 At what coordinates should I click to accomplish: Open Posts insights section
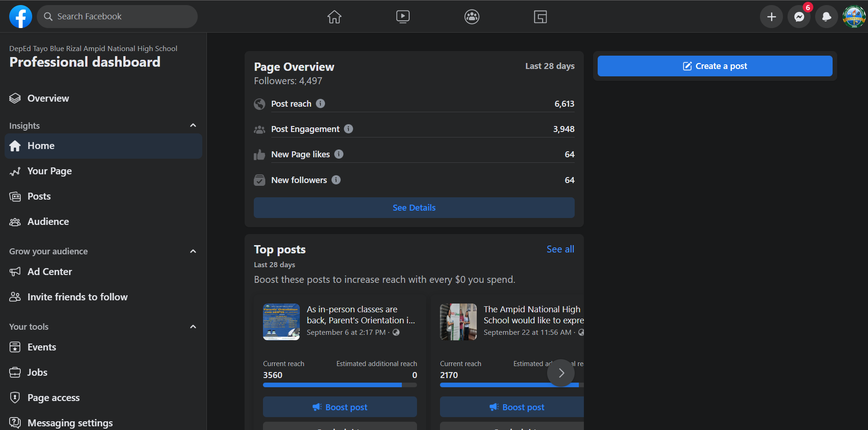pyautogui.click(x=103, y=196)
